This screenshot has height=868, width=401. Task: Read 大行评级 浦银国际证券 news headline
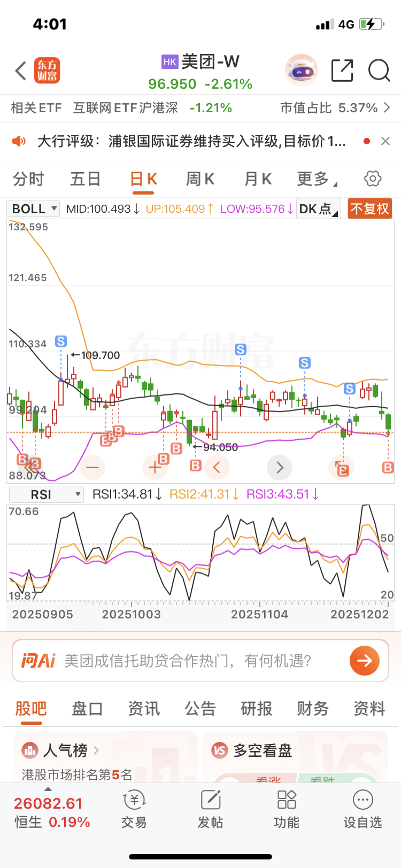click(x=191, y=141)
